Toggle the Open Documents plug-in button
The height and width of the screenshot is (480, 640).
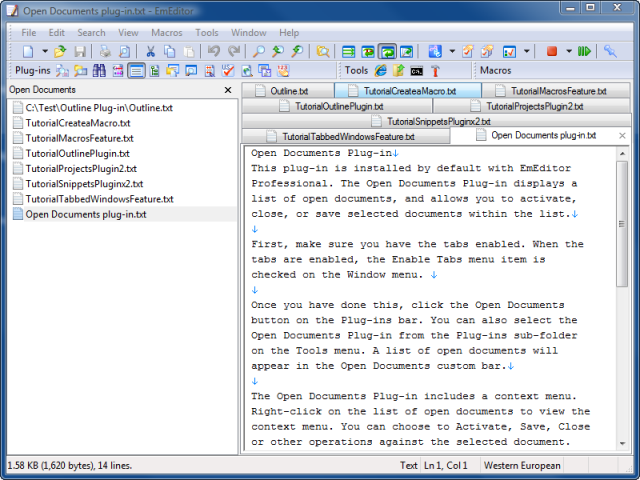pyautogui.click(x=136, y=71)
